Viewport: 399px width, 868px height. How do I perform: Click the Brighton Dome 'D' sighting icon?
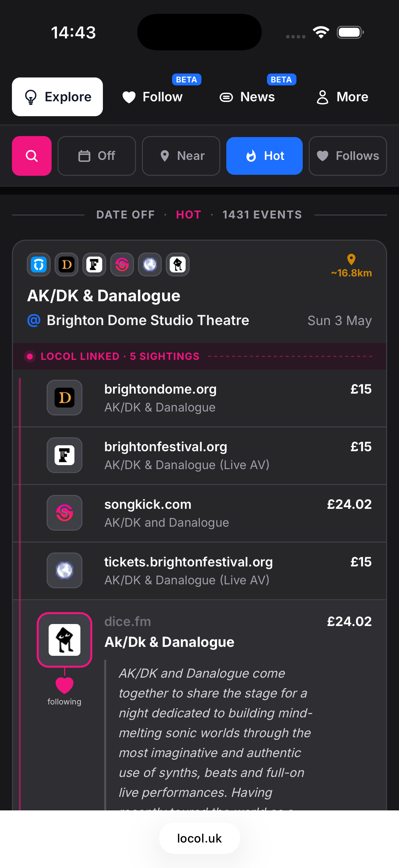pyautogui.click(x=64, y=398)
